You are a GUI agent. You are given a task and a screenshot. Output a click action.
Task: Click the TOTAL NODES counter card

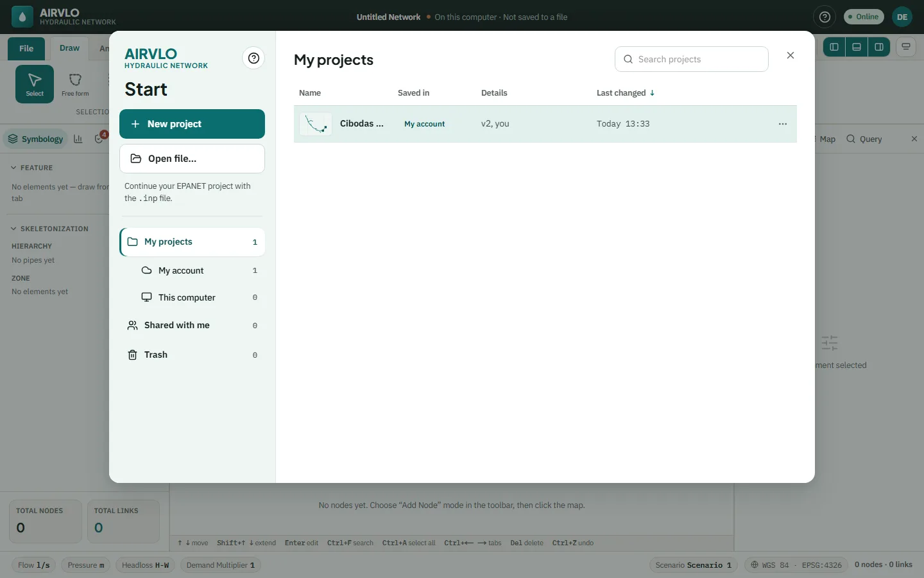[46, 521]
